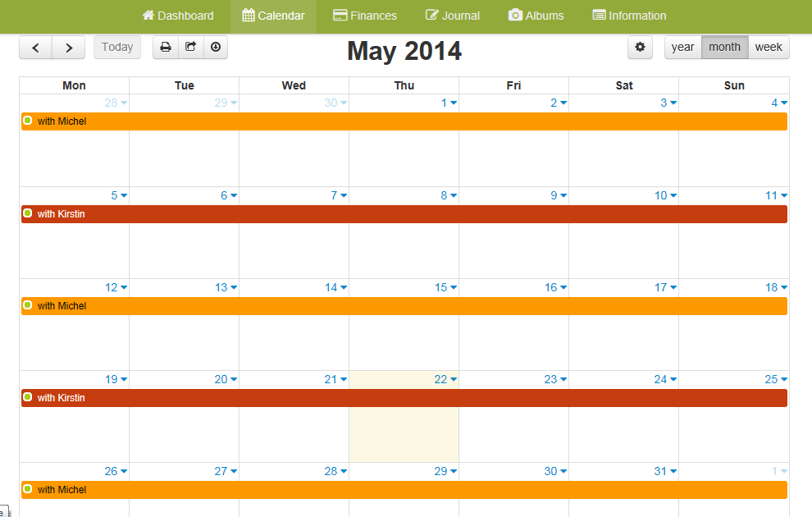This screenshot has width=812, height=517.
Task: Click the Sun column header
Action: (734, 85)
